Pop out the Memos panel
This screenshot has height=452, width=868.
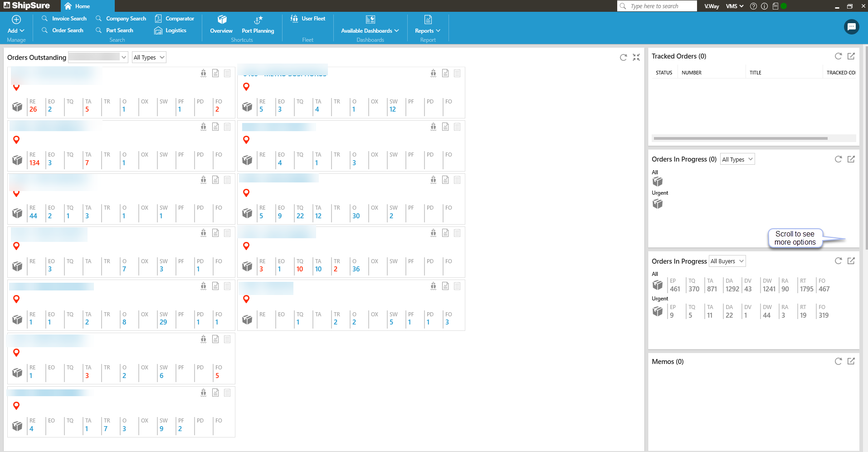click(x=851, y=361)
